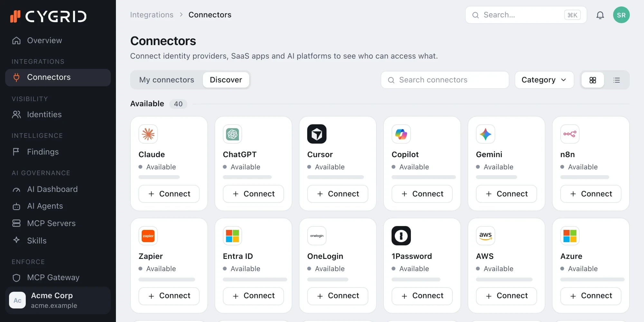This screenshot has height=322, width=644.
Task: Connect the Cursor connector
Action: (338, 194)
